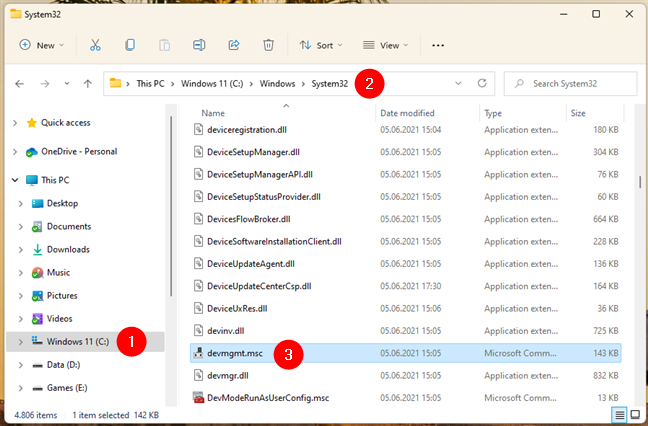This screenshot has width=648, height=426.
Task: Navigate back with the left arrow
Action: tap(19, 84)
